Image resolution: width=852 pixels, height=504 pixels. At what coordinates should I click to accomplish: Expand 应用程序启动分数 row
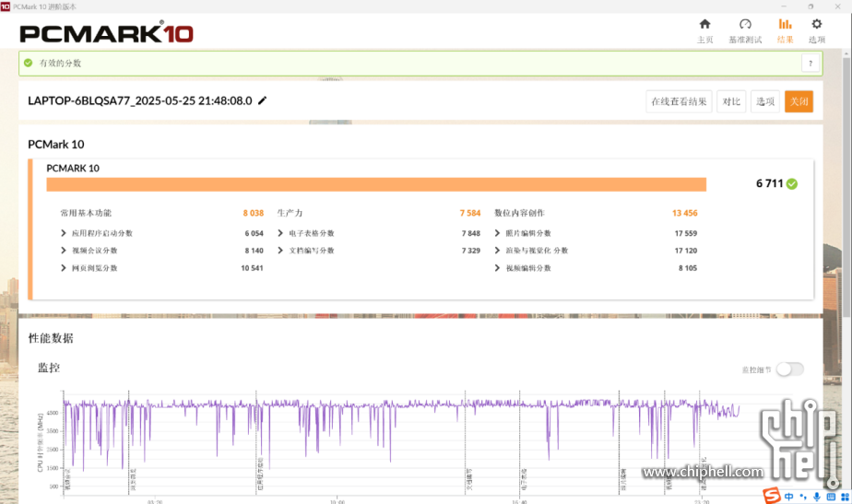64,233
